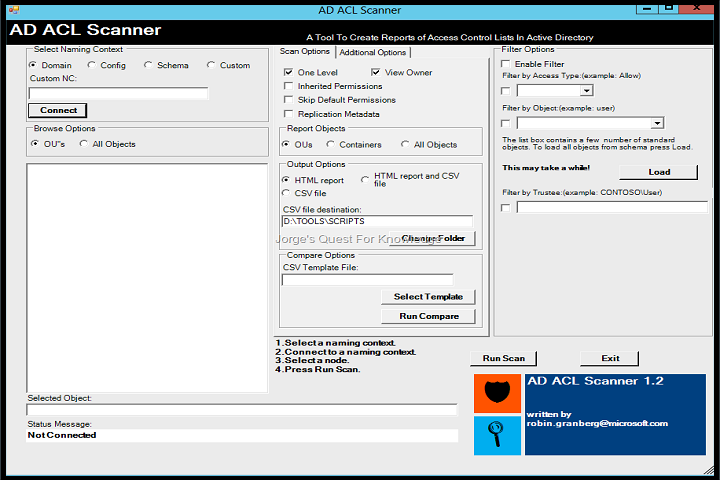Open the Filter by Access Type dropdown
This screenshot has height=480, width=720.
tap(586, 91)
